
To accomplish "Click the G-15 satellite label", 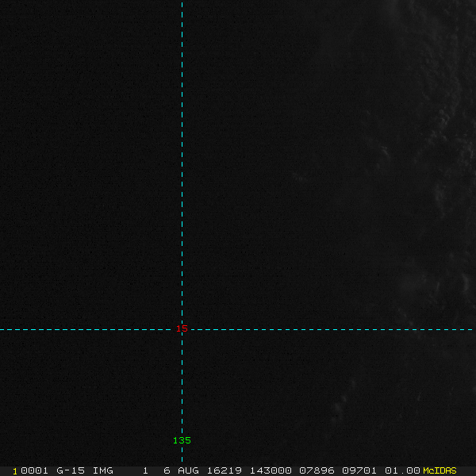I will click(x=71, y=470).
